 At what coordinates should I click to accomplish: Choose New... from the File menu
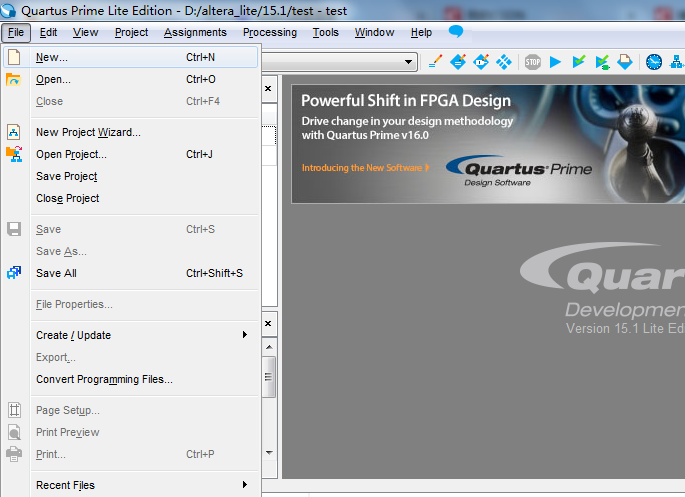(52, 57)
